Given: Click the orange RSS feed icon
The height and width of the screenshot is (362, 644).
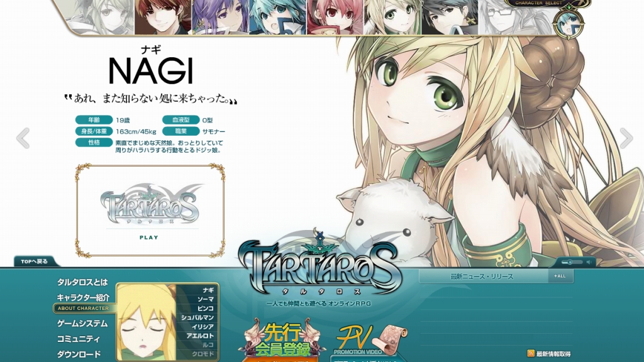Looking at the screenshot, I should [531, 353].
